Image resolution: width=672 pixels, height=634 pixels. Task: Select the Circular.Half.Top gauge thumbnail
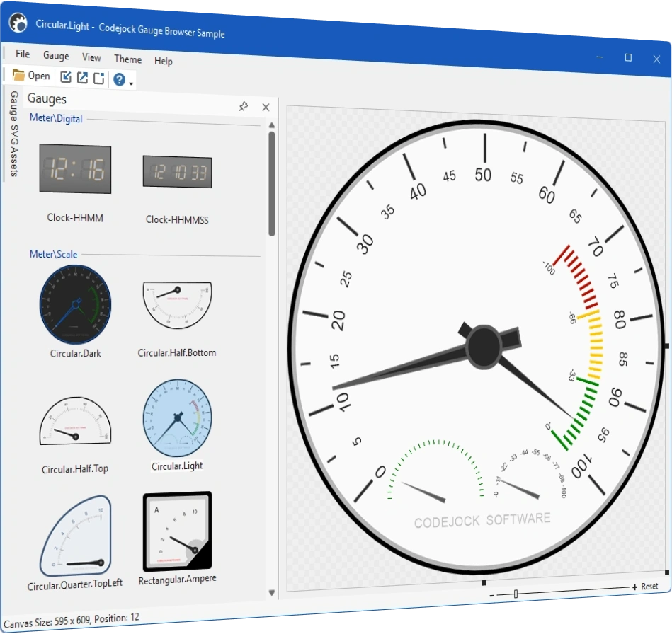point(75,421)
